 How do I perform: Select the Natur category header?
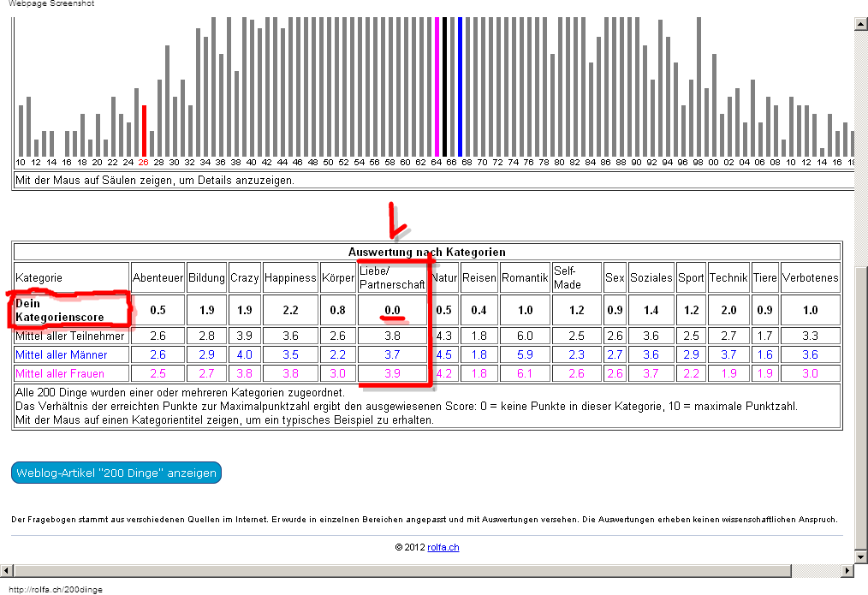[444, 277]
